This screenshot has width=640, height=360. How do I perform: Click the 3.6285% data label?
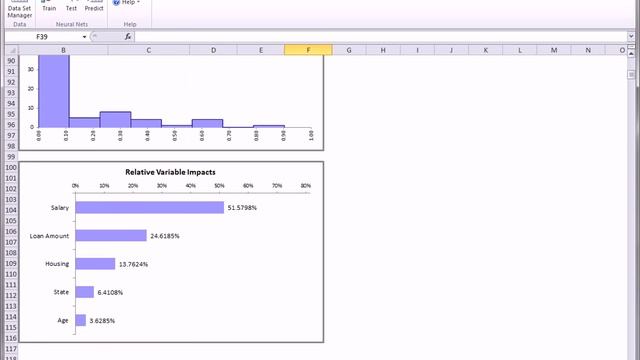tap(102, 320)
